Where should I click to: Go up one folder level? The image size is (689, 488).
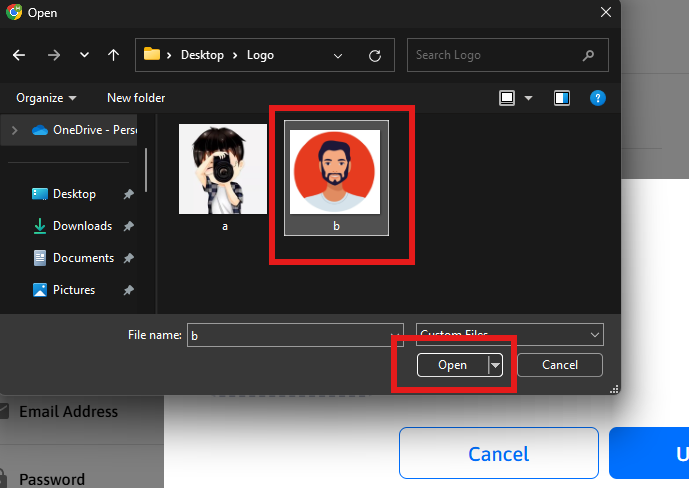[113, 55]
